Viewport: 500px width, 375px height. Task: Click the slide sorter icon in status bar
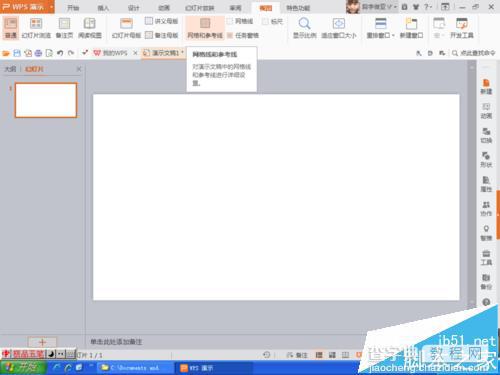[332, 355]
